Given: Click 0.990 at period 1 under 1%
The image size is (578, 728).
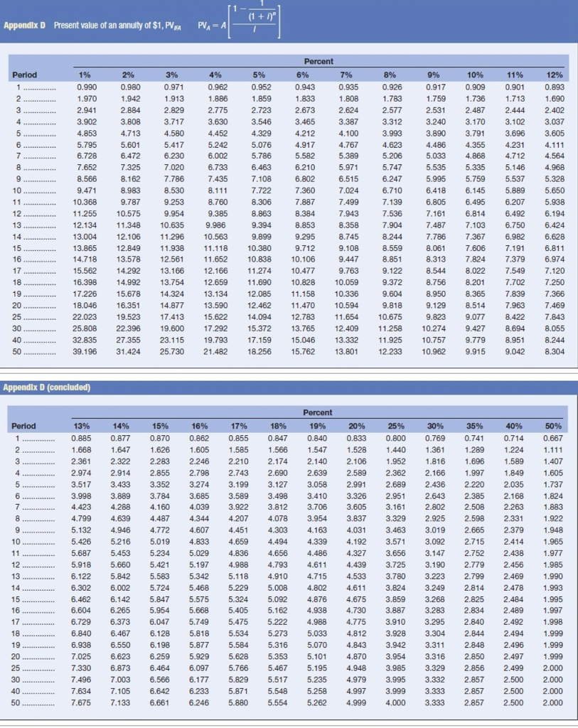Looking at the screenshot, I should 87,87.
